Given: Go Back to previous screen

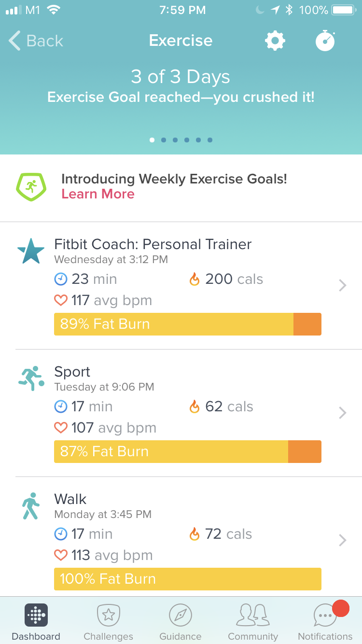Looking at the screenshot, I should click(x=36, y=41).
